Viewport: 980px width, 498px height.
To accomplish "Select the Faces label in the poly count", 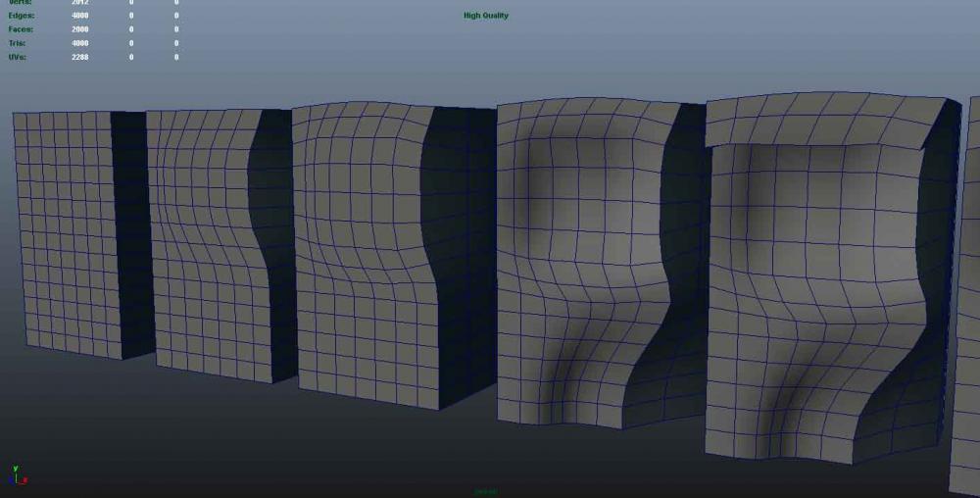I will click(21, 29).
